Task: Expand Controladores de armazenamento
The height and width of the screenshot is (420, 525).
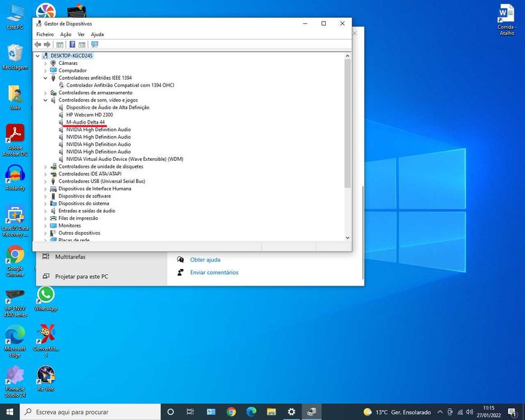Action: 45,92
